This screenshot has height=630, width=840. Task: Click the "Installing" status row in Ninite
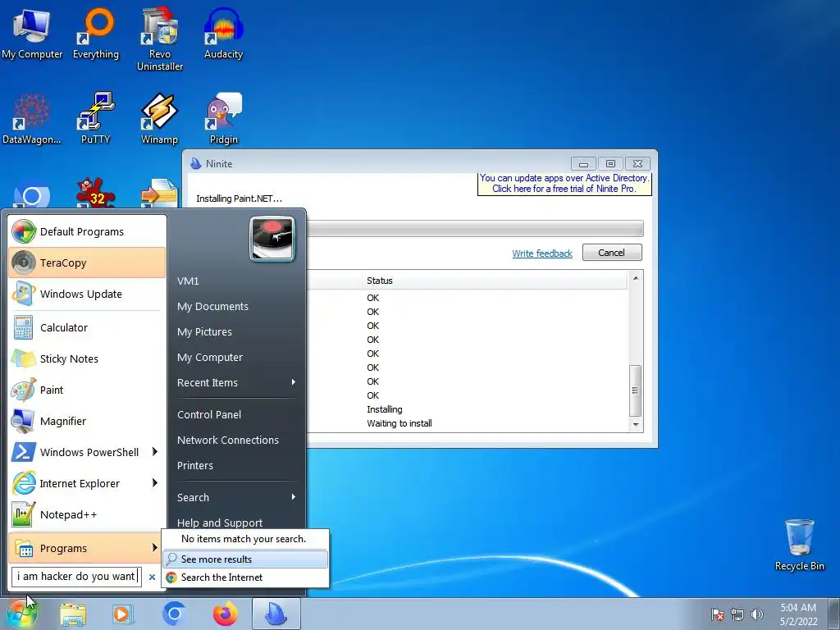click(x=385, y=409)
